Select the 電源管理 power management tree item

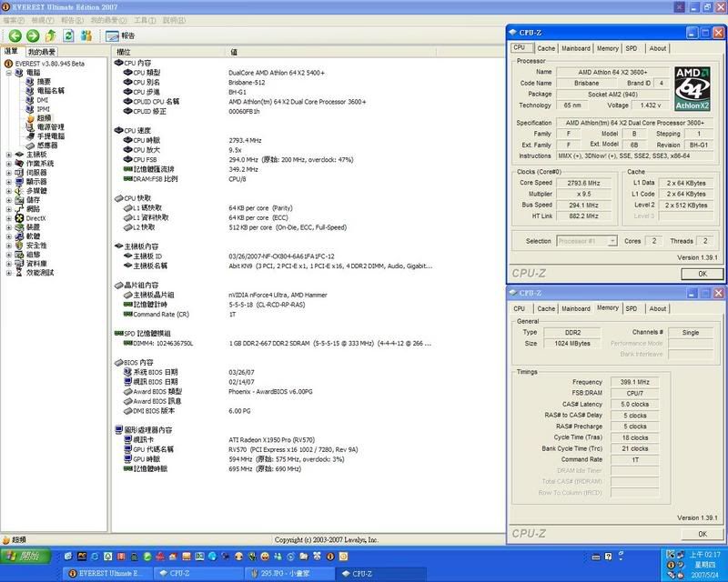click(51, 127)
